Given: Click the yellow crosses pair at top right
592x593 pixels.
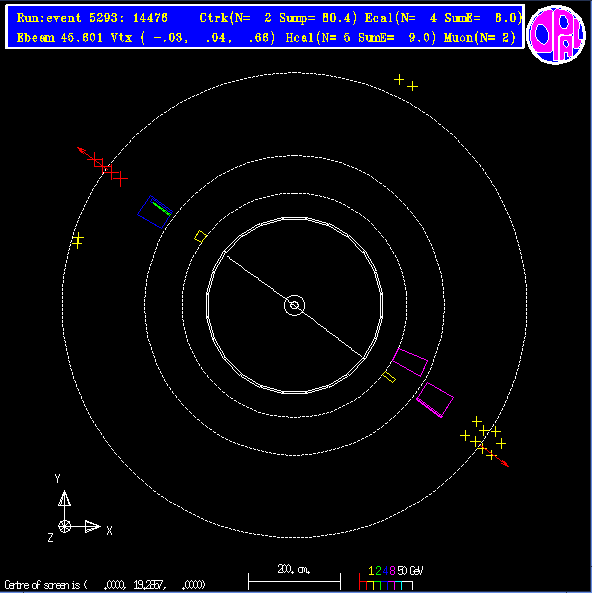Looking at the screenshot, I should (406, 83).
